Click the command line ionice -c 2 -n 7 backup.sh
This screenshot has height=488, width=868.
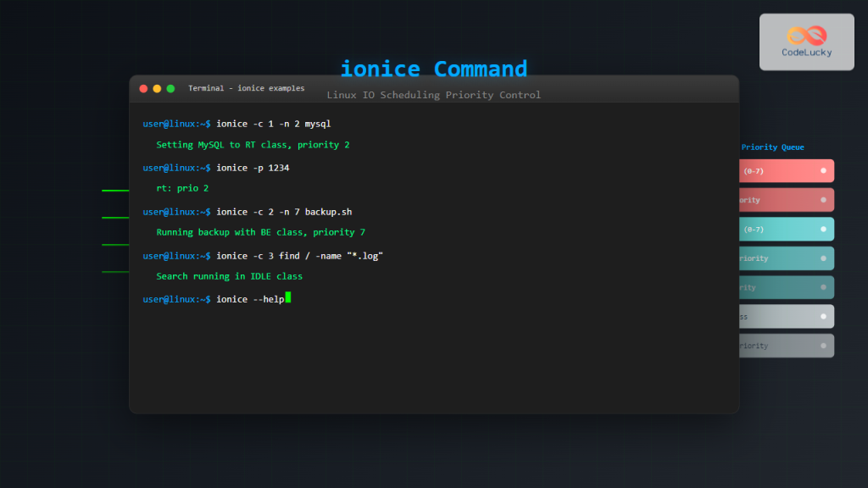pyautogui.click(x=249, y=211)
